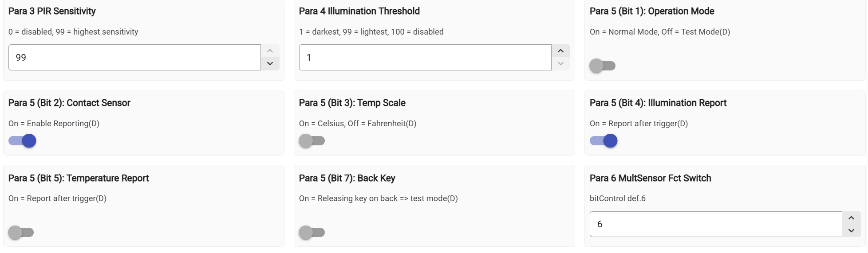Click the "bitControl def.6" description text

(x=617, y=199)
